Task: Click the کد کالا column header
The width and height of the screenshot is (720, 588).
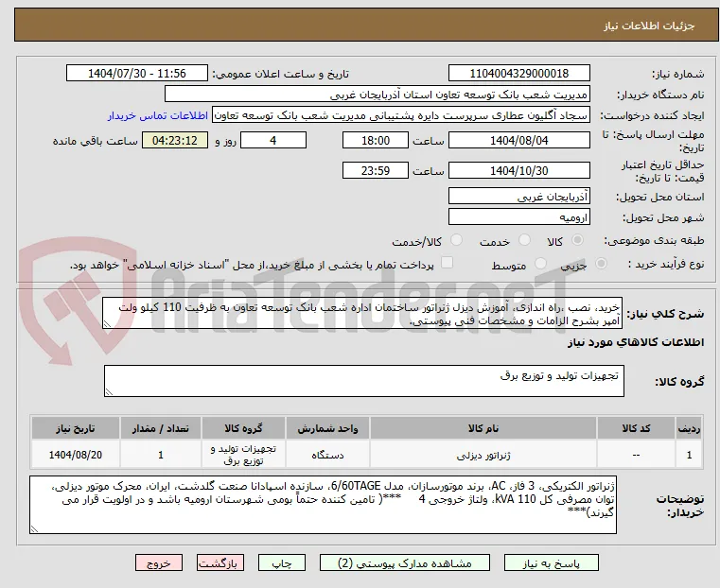Action: 636,428
